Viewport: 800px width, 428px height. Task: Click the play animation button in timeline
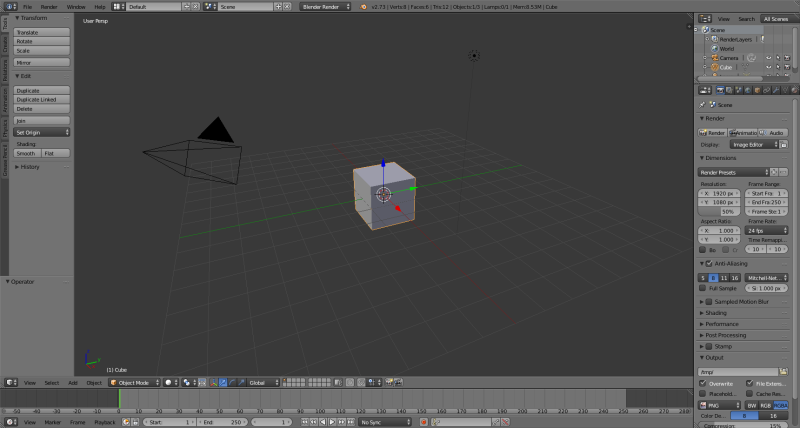332,422
